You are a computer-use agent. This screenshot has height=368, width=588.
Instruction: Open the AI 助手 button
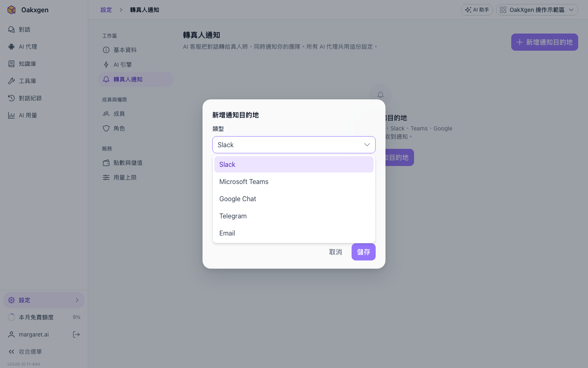[477, 10]
